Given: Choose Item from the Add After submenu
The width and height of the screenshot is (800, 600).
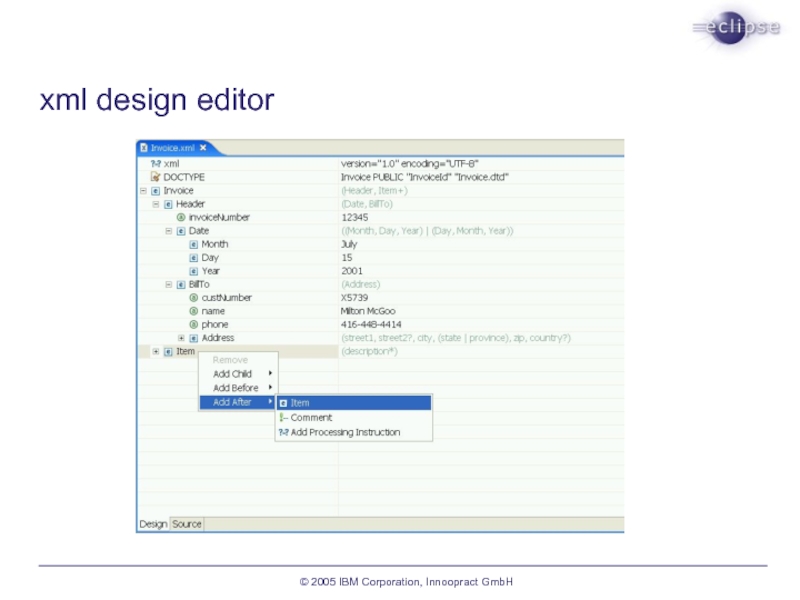Looking at the screenshot, I should 300,403.
